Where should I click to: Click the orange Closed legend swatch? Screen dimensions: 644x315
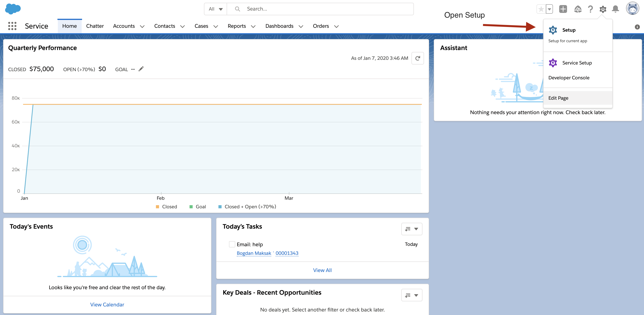click(157, 207)
